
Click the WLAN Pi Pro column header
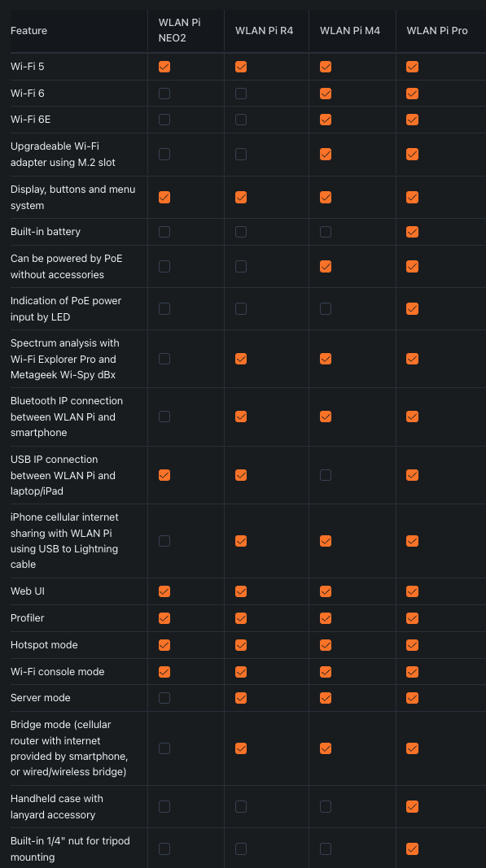pos(437,31)
